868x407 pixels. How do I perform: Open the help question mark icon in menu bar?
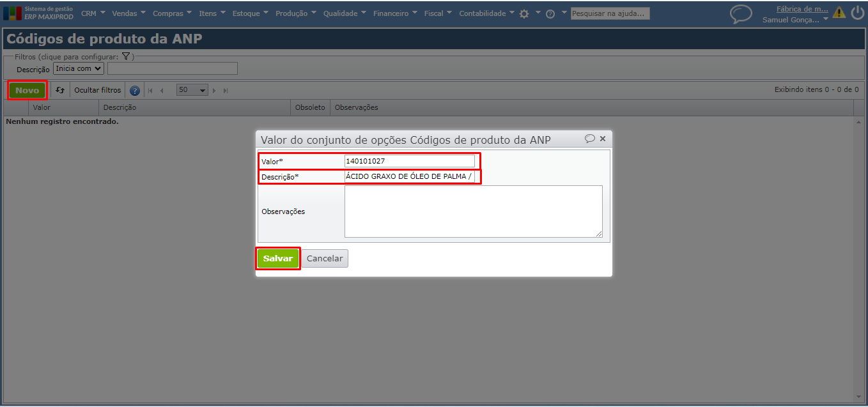[x=550, y=13]
